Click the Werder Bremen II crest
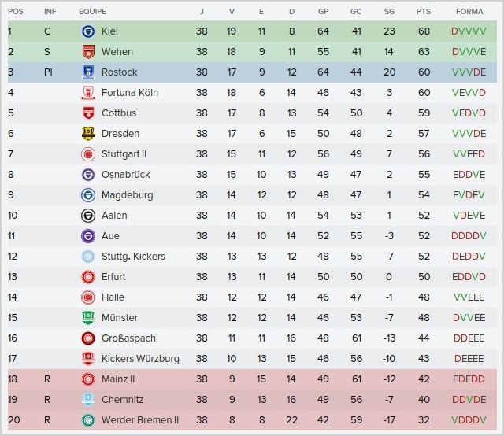 pyautogui.click(x=88, y=420)
